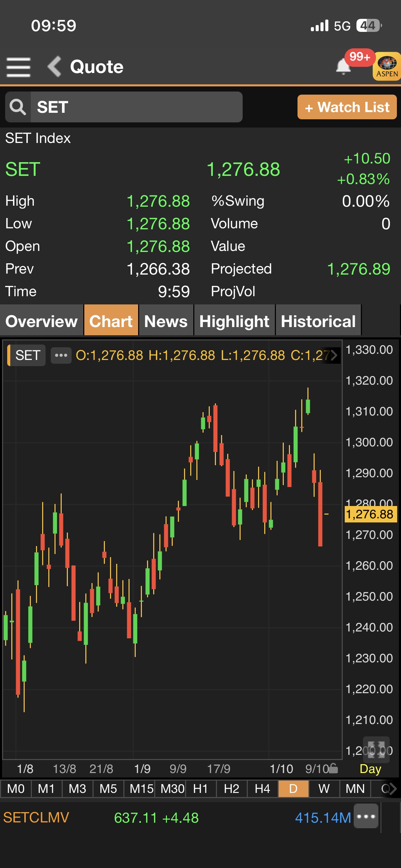Tap the back arrow beside Quote
401x868 pixels.
(54, 67)
